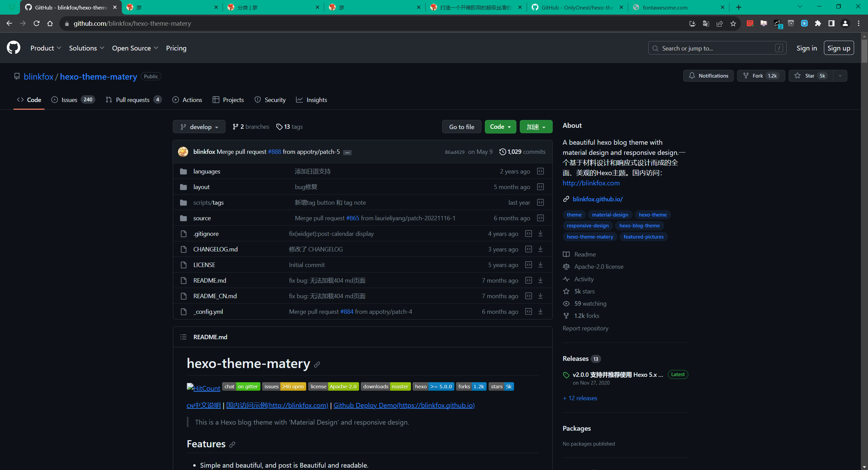This screenshot has height=470, width=868.
Task: Toggle the Notifications subscription button
Action: pos(708,76)
